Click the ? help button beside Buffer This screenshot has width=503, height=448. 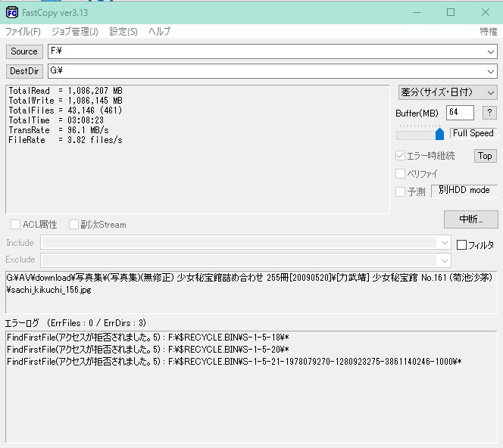click(x=489, y=113)
